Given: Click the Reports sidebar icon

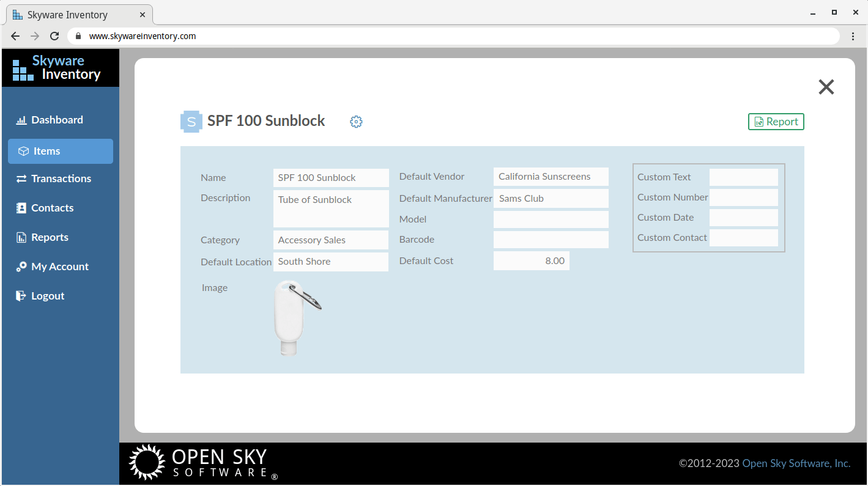Looking at the screenshot, I should (x=21, y=237).
